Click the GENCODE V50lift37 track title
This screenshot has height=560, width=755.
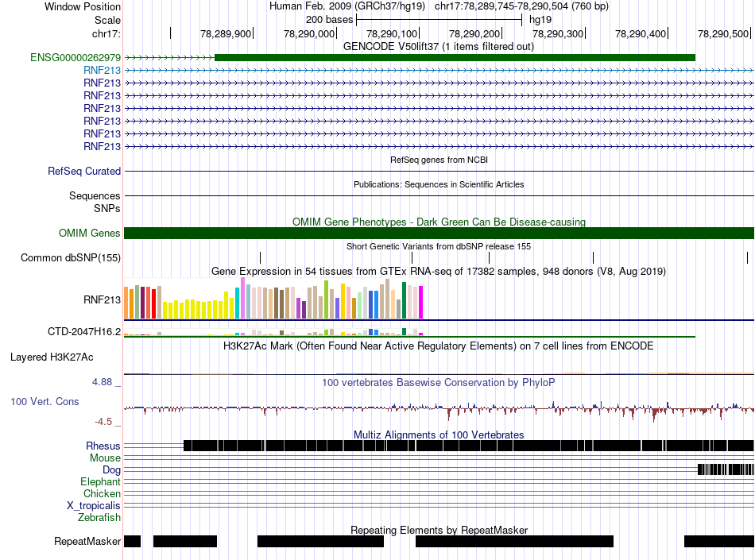pos(438,47)
